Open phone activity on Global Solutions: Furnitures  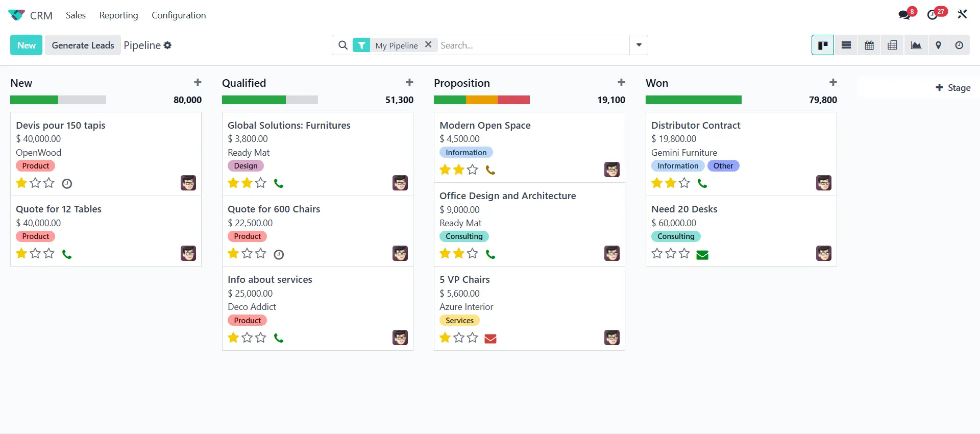point(279,183)
